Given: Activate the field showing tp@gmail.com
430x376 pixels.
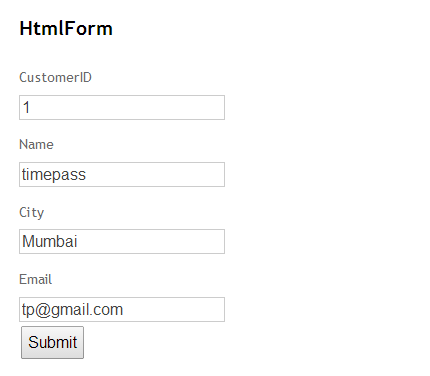Looking at the screenshot, I should tap(122, 309).
